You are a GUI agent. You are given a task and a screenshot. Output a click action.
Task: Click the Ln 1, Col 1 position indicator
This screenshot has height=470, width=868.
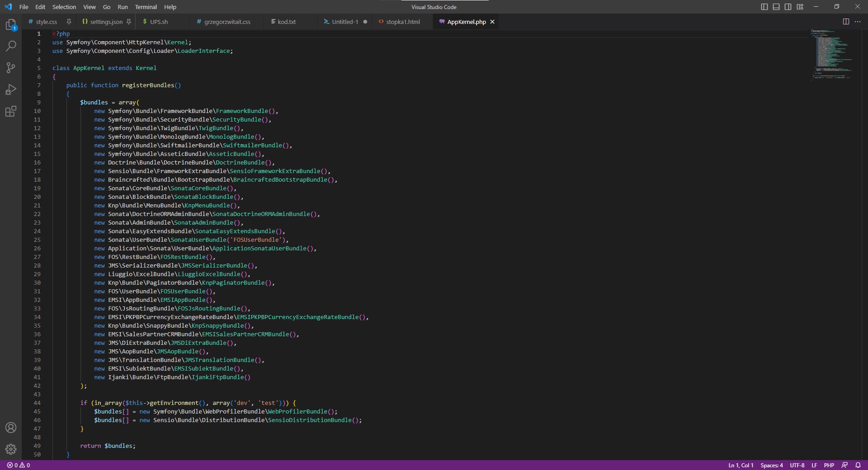point(741,465)
